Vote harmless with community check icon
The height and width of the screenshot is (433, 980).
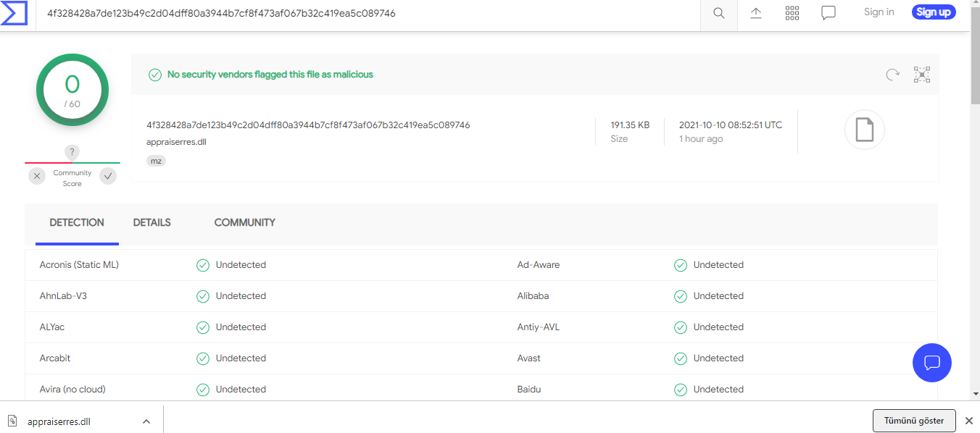[108, 176]
